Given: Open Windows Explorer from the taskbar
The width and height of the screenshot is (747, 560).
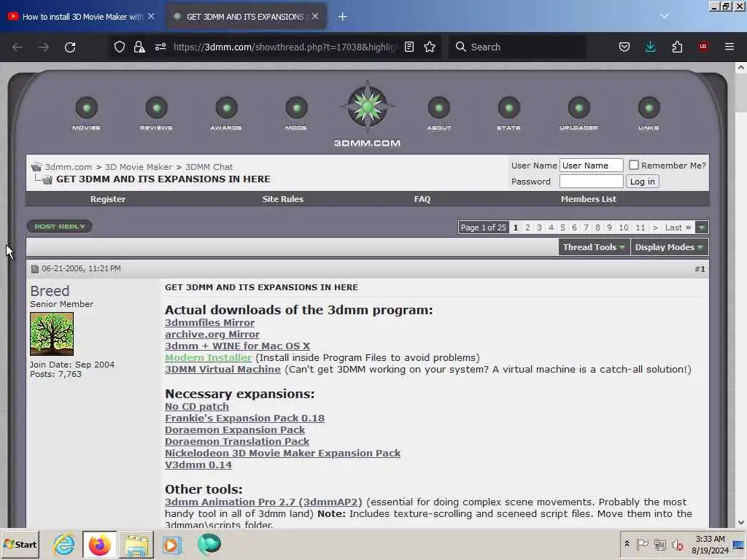Looking at the screenshot, I should point(136,544).
